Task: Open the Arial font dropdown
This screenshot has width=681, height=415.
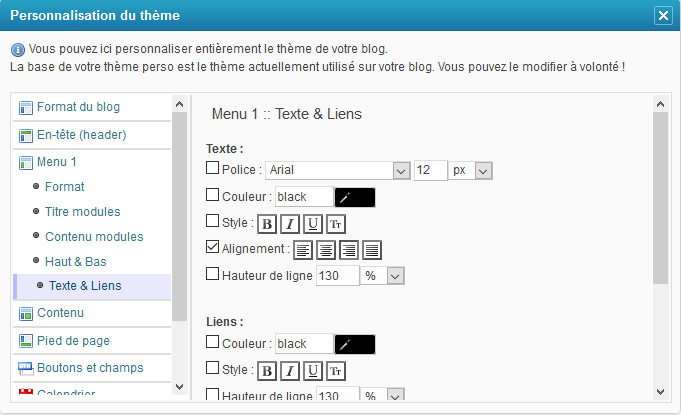Action: (x=401, y=171)
